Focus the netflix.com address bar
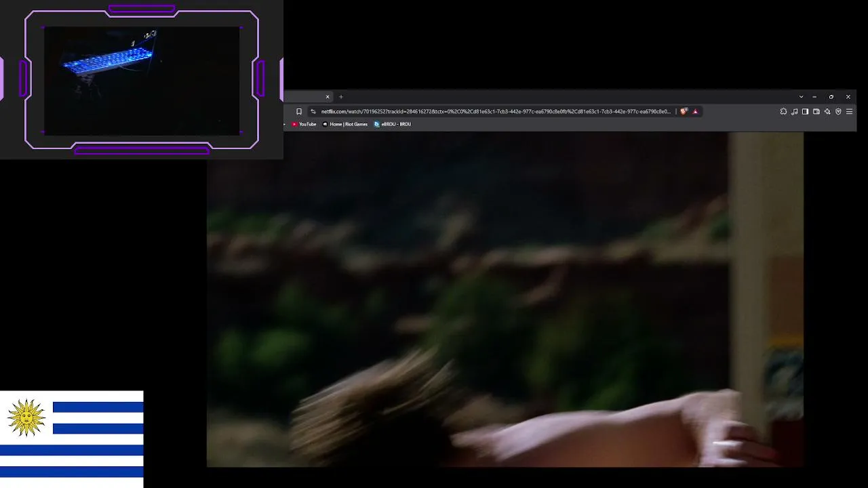The image size is (868, 488). tap(496, 112)
